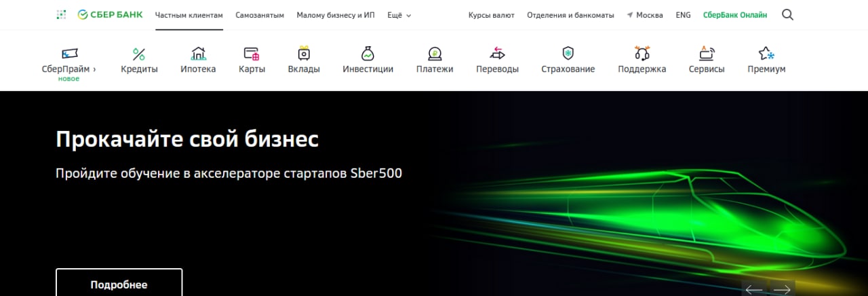Open the Платежи menu label
Screen dimensions: 868x296
435,69
